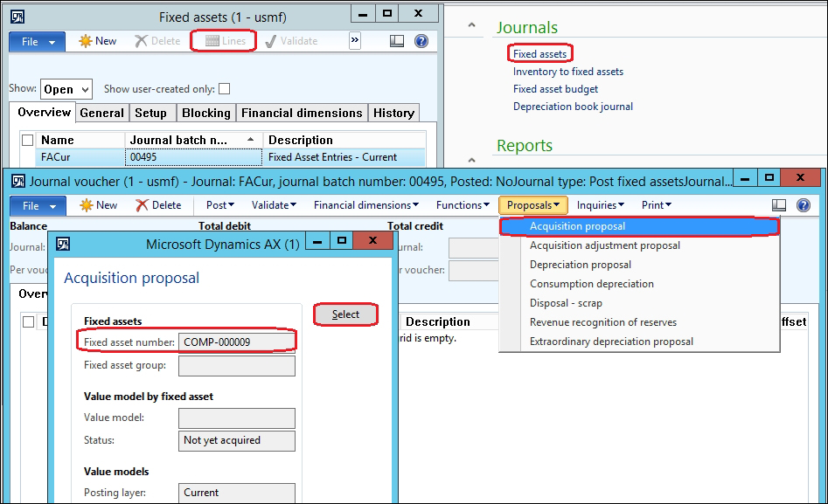
Task: Switch to the Financial dimensions tab
Action: pyautogui.click(x=302, y=113)
